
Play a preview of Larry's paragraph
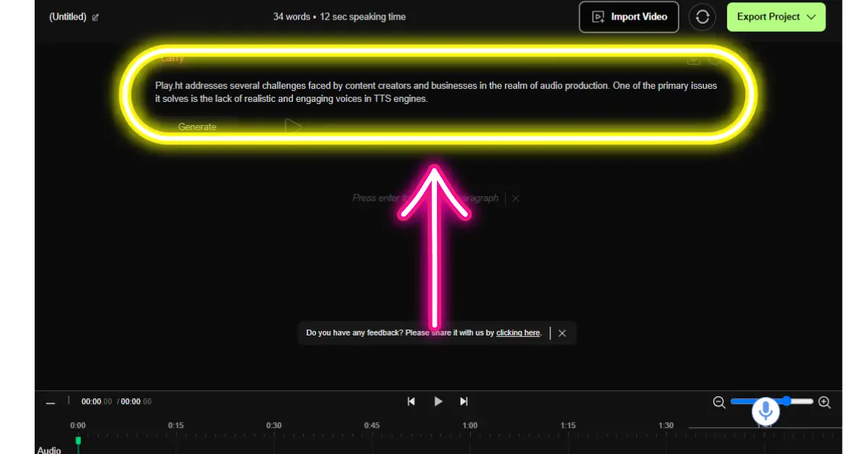(x=294, y=127)
